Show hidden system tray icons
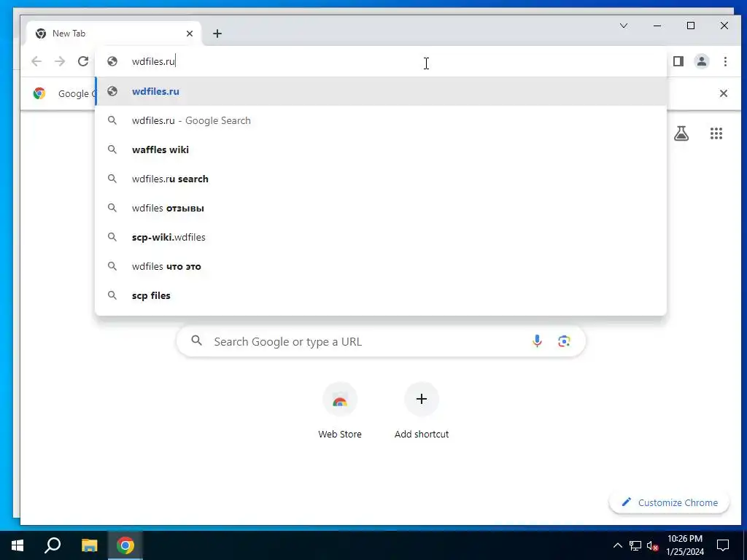Image resolution: width=747 pixels, height=560 pixels. (x=617, y=545)
